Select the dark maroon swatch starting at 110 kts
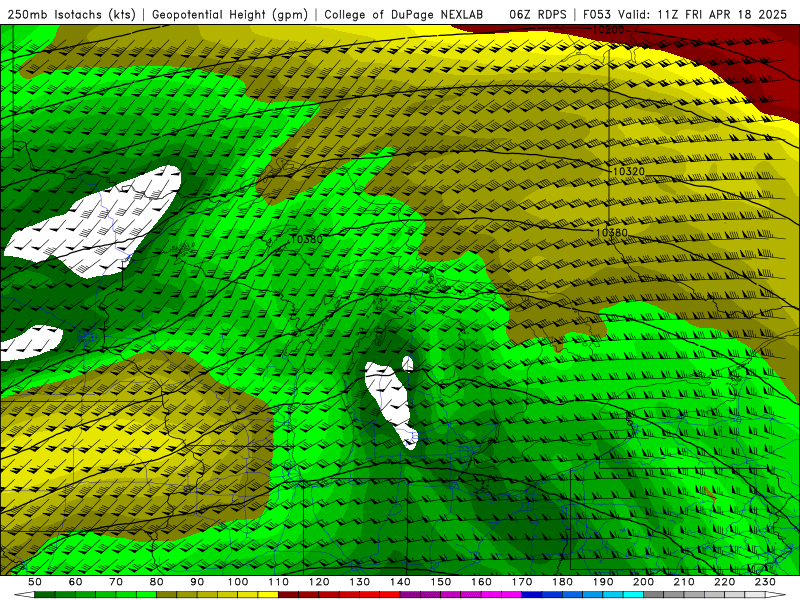This screenshot has height=600, width=800. click(x=288, y=594)
